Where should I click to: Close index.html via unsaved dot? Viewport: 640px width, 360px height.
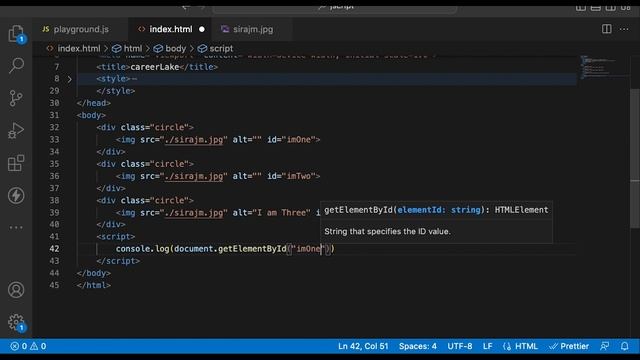202,29
